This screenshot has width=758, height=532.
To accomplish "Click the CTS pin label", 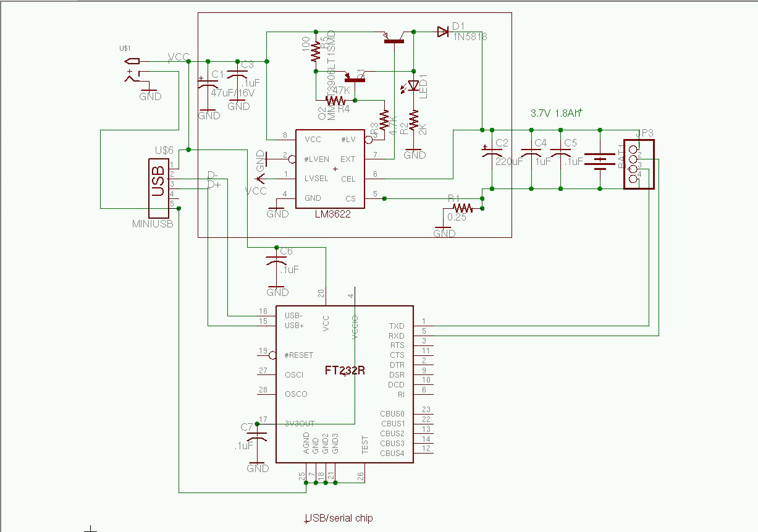I will pyautogui.click(x=397, y=355).
